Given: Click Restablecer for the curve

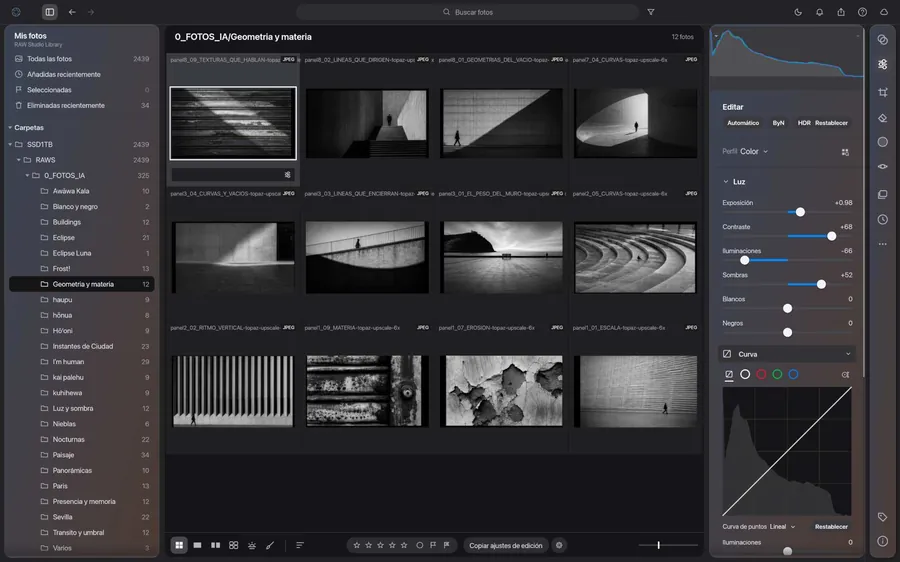Looking at the screenshot, I should click(831, 526).
